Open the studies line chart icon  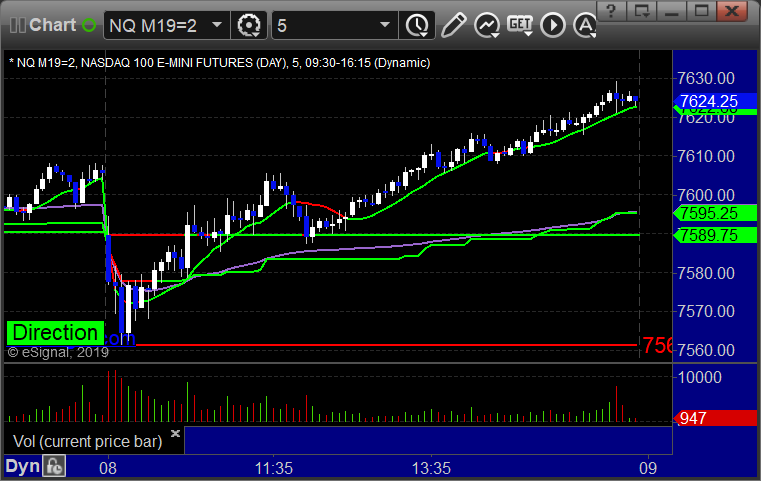pos(487,25)
